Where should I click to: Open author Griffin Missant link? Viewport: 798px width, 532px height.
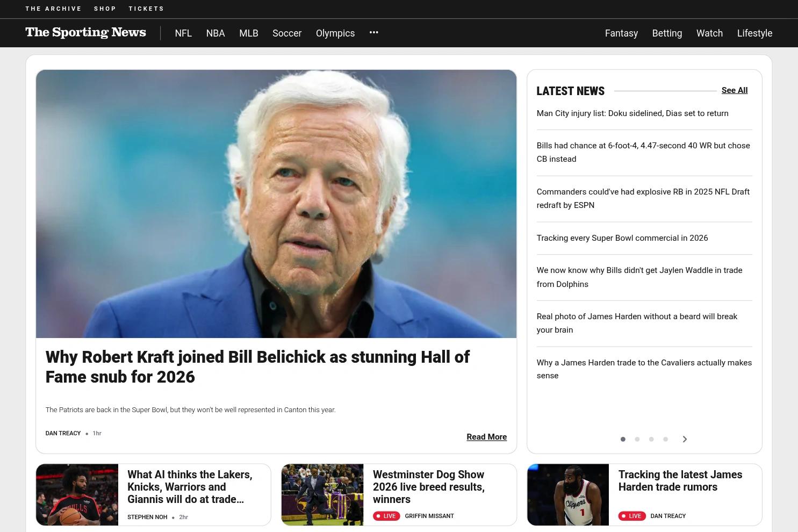pos(429,516)
